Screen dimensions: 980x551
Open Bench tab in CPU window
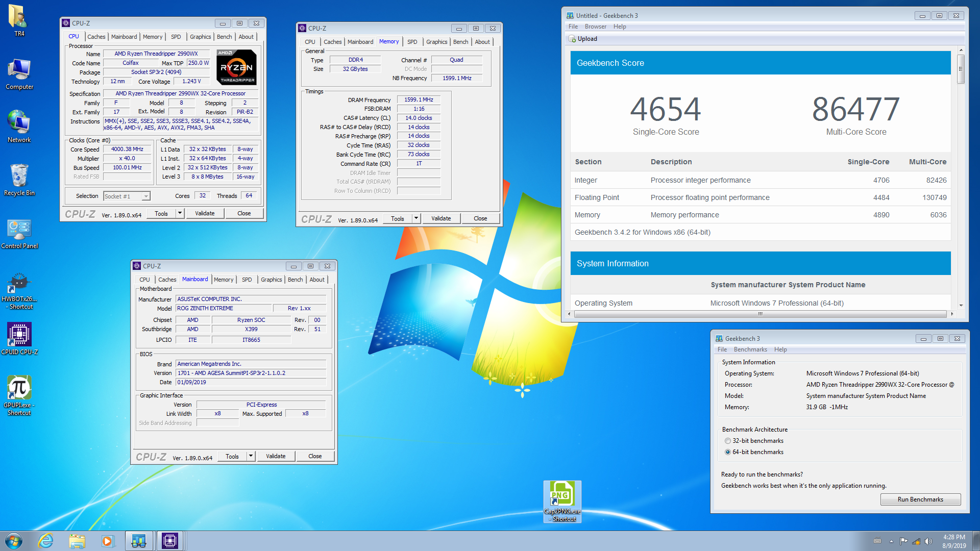pos(224,37)
